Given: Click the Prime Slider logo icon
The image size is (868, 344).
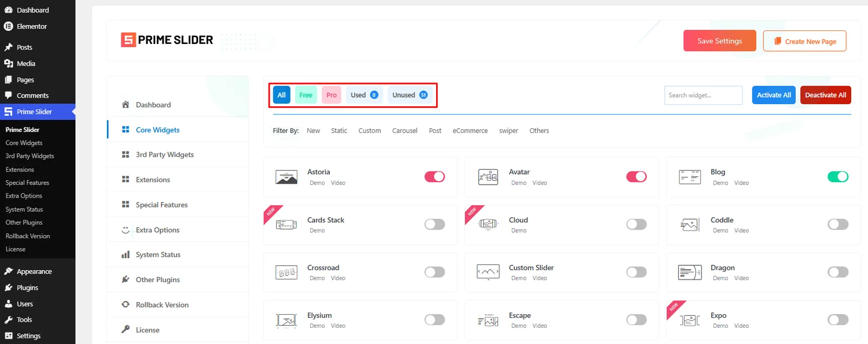Looking at the screenshot, I should [128, 40].
